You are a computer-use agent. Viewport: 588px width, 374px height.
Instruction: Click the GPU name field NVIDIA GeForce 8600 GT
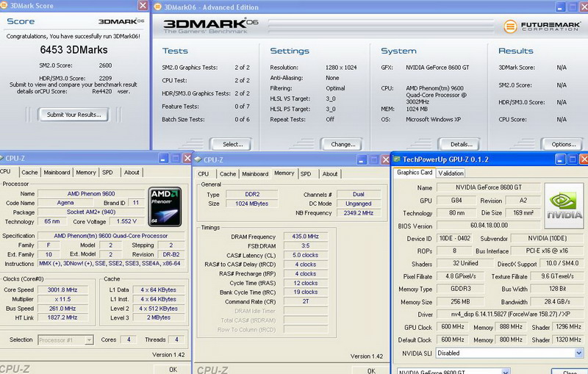(x=489, y=187)
